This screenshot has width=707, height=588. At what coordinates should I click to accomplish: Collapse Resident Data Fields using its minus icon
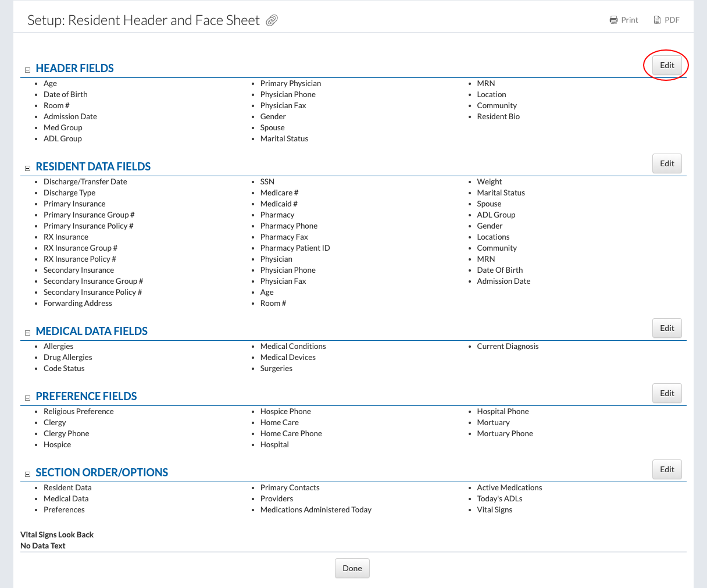pyautogui.click(x=27, y=168)
